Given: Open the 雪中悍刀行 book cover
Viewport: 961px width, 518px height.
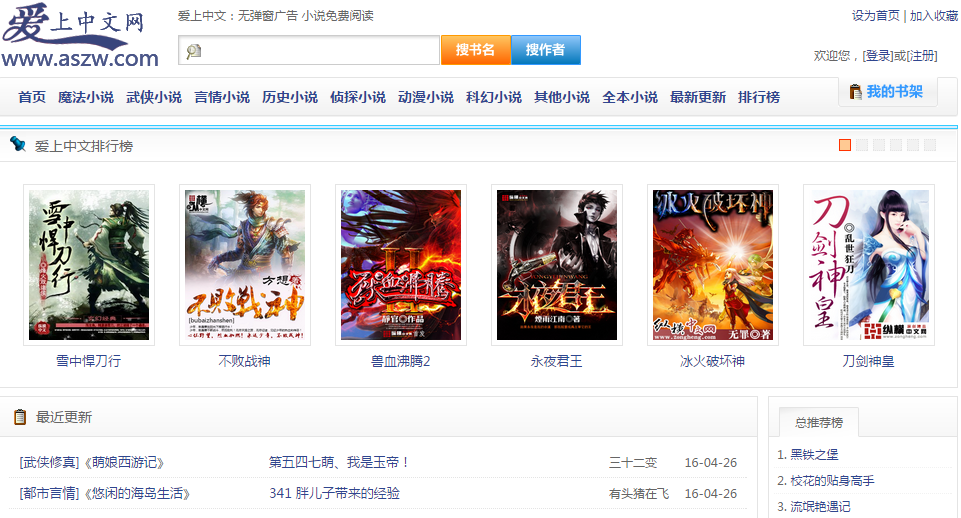Looking at the screenshot, I should click(x=89, y=265).
